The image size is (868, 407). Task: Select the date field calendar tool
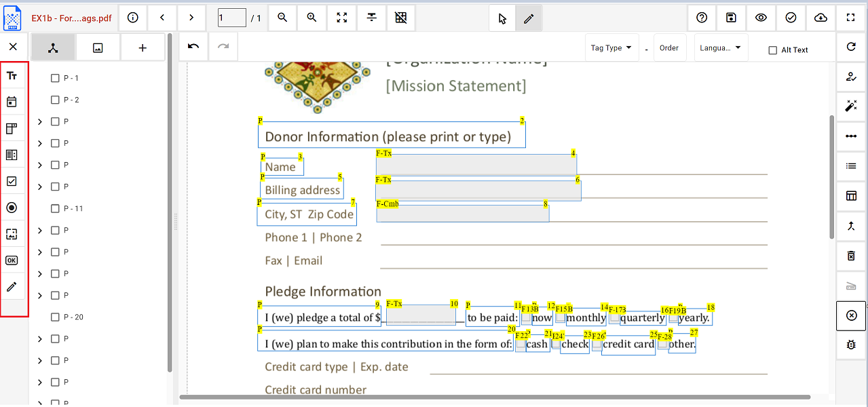coord(12,102)
